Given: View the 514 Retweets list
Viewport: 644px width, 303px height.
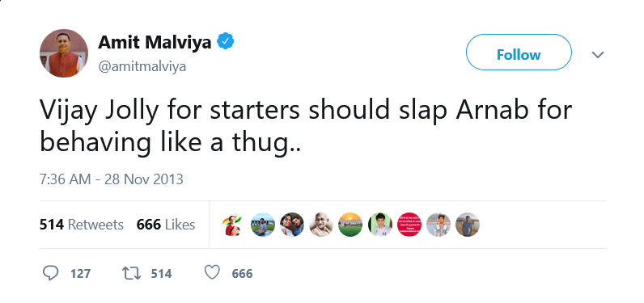Looking at the screenshot, I should coord(82,225).
